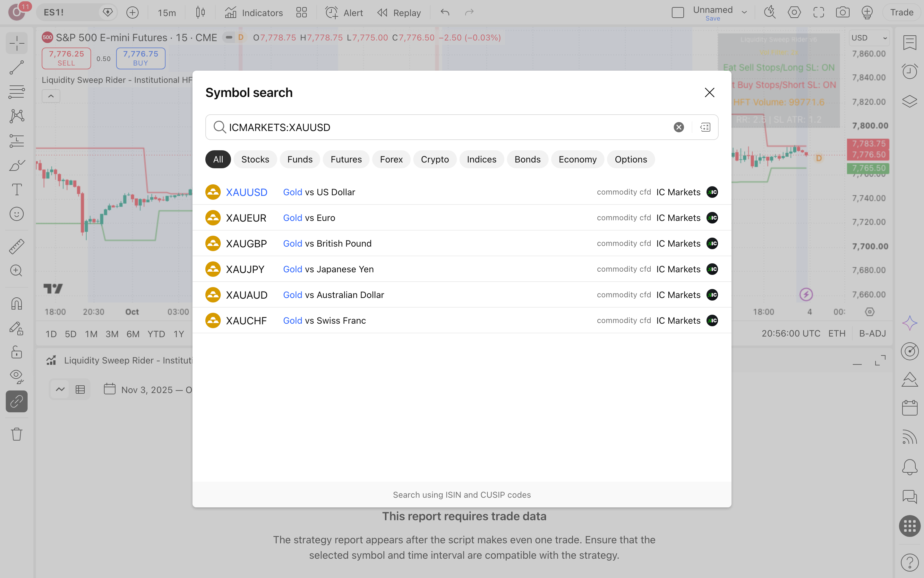The height and width of the screenshot is (578, 924).
Task: Select the text annotation tool
Action: coord(16,189)
